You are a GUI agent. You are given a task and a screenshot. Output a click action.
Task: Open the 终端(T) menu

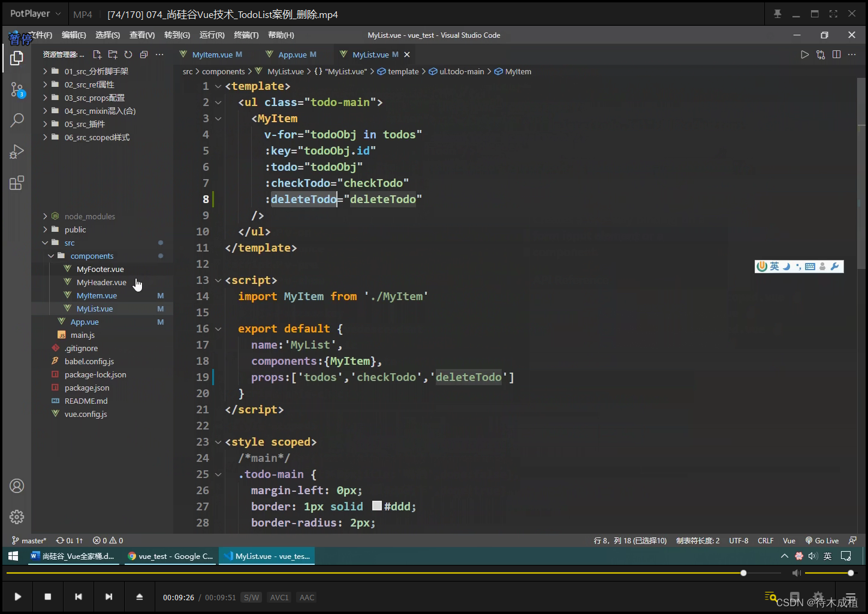click(x=246, y=35)
